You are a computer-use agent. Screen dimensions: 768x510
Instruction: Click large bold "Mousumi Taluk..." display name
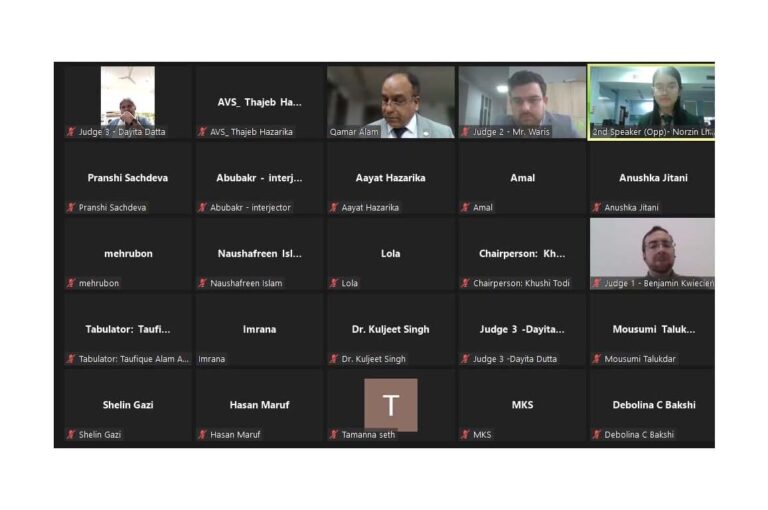pos(654,329)
